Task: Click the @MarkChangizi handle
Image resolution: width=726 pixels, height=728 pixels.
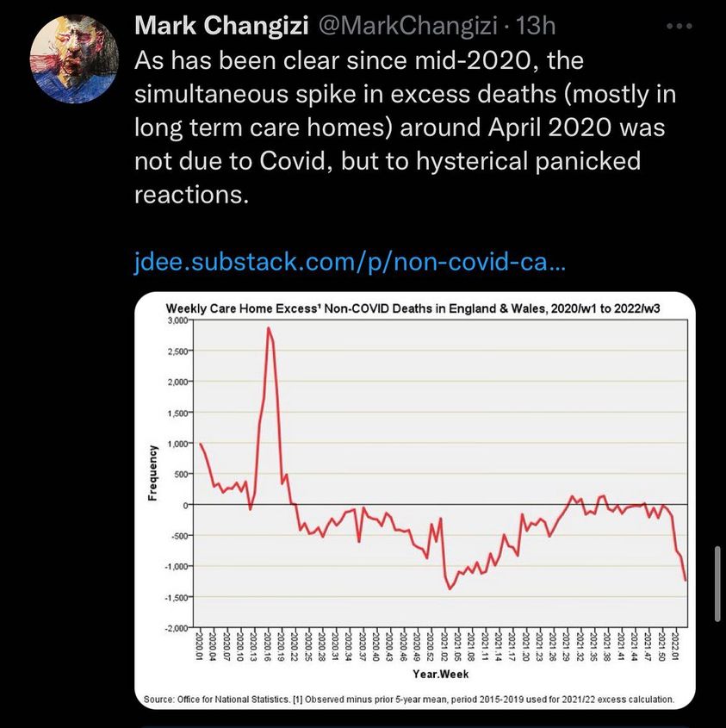Action: pos(407,28)
